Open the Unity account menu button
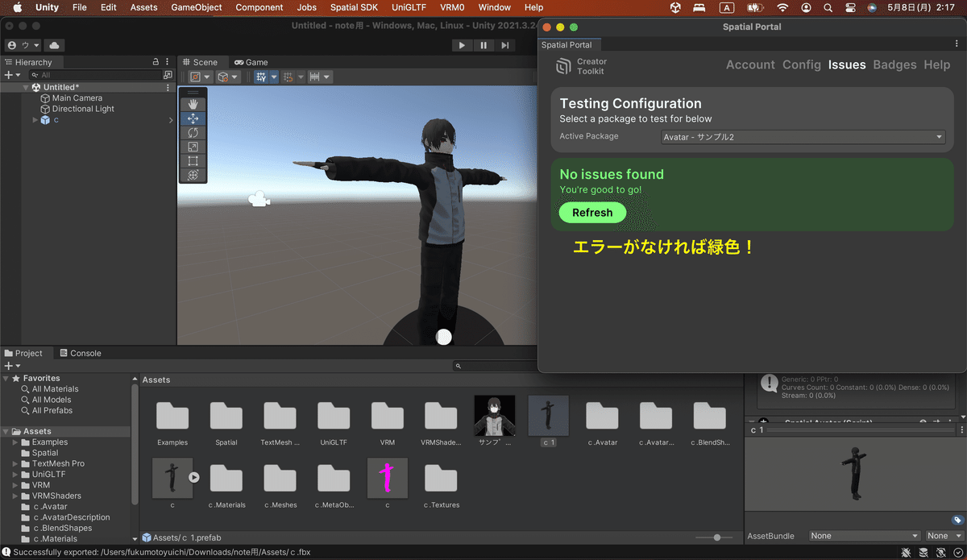The image size is (967, 560). click(x=23, y=45)
